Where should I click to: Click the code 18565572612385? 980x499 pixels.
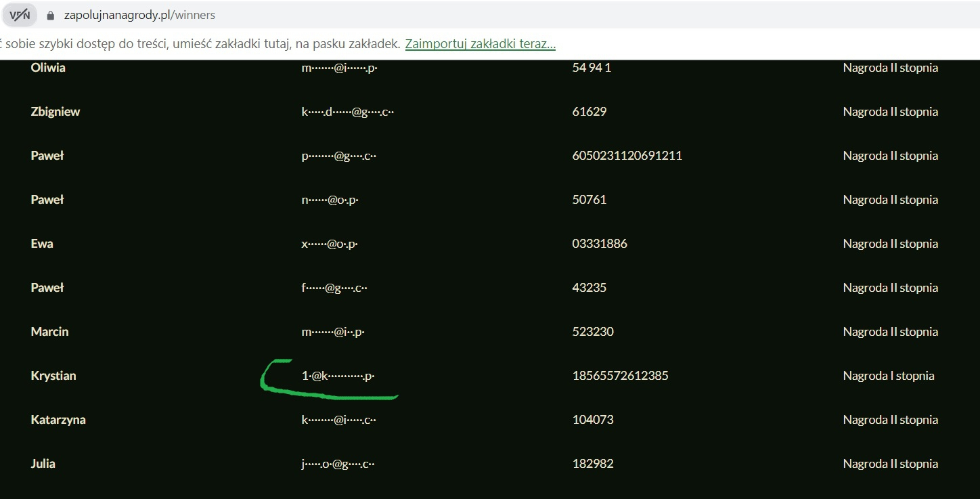620,376
